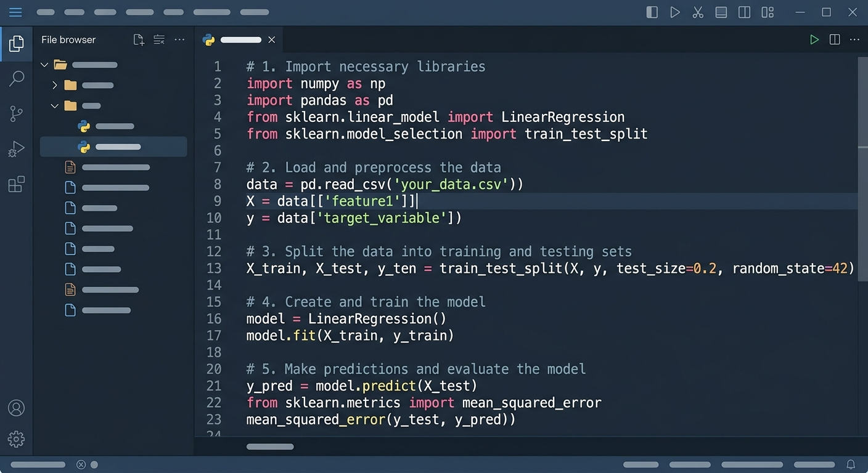The width and height of the screenshot is (868, 473).
Task: Click the title bar run triangle icon
Action: pyautogui.click(x=675, y=12)
